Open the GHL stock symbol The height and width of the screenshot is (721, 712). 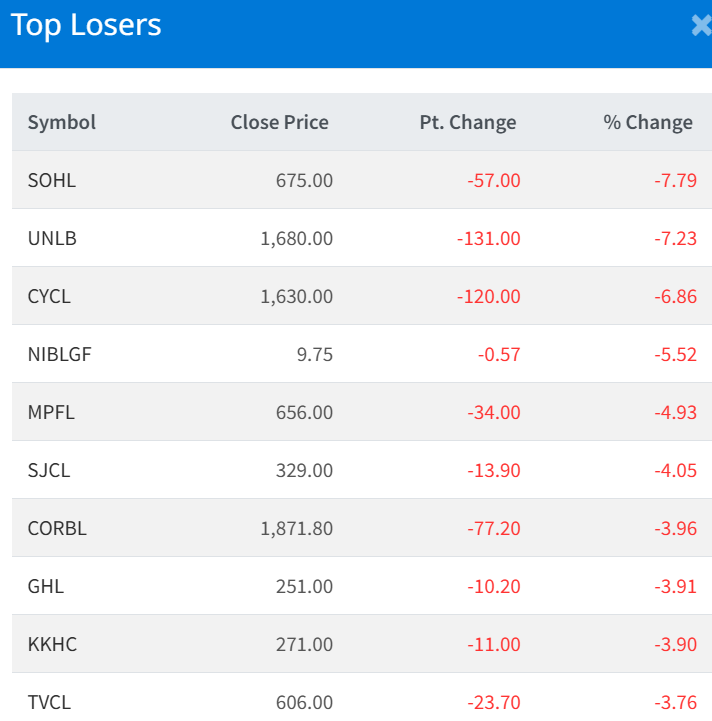[x=46, y=587]
